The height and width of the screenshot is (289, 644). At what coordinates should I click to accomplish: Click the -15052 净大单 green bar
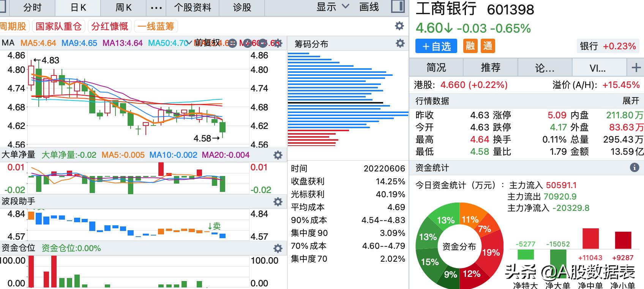click(x=558, y=264)
